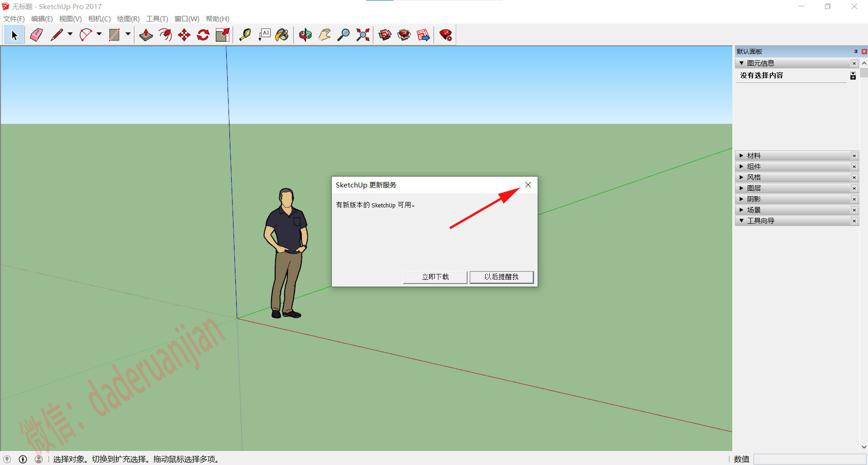Select the Offset tool
This screenshot has height=465, width=868.
coord(165,35)
